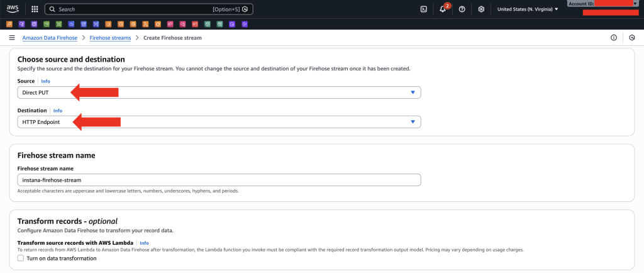The image size is (644, 273).
Task: Click the Transform records - optional heading
Action: 67,221
